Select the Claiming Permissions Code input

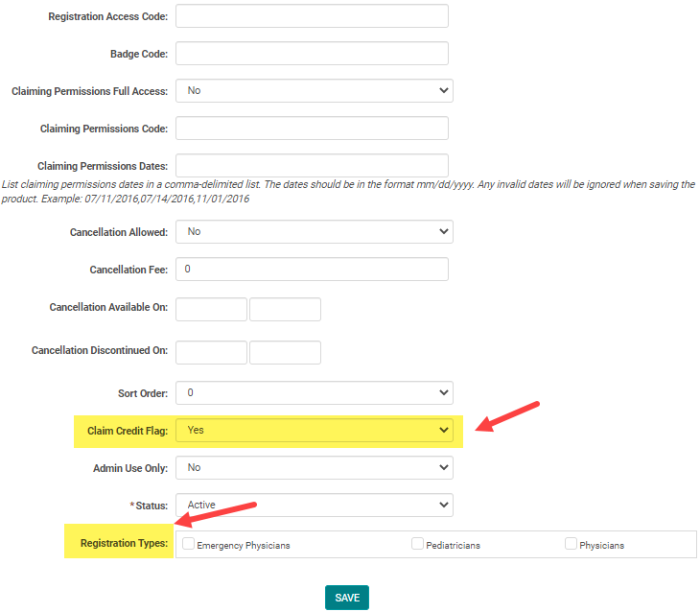point(313,129)
